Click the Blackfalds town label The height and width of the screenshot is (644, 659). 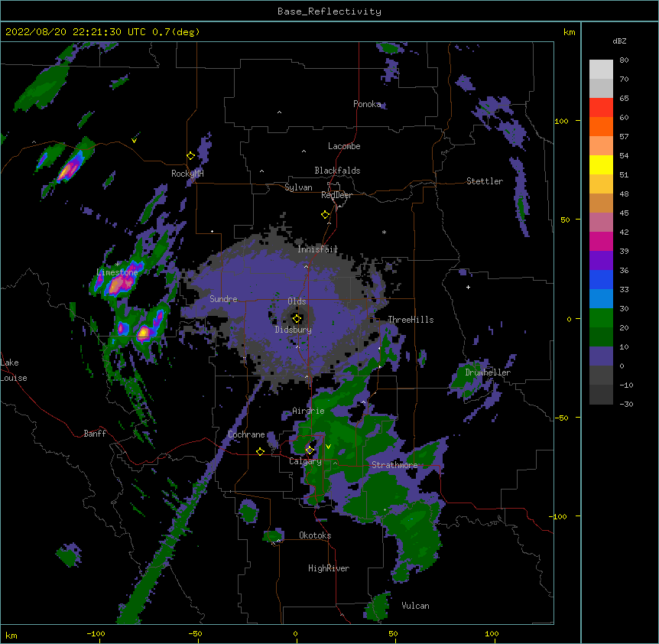[x=337, y=171]
